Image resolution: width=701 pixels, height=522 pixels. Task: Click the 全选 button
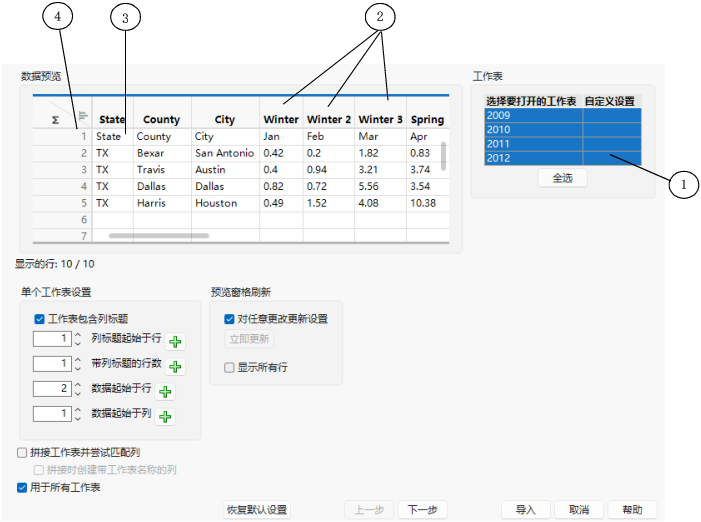pyautogui.click(x=562, y=178)
